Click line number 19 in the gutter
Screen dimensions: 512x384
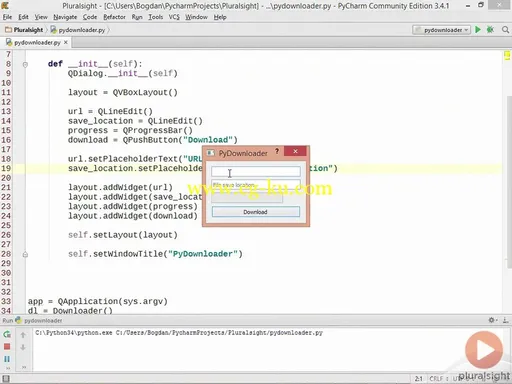click(6, 168)
